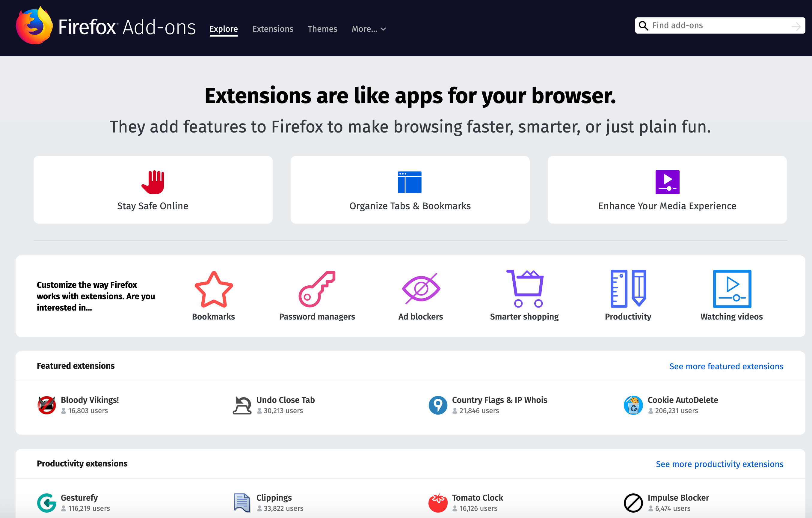Expand the More... dropdown menu
The width and height of the screenshot is (812, 518).
pyautogui.click(x=369, y=29)
